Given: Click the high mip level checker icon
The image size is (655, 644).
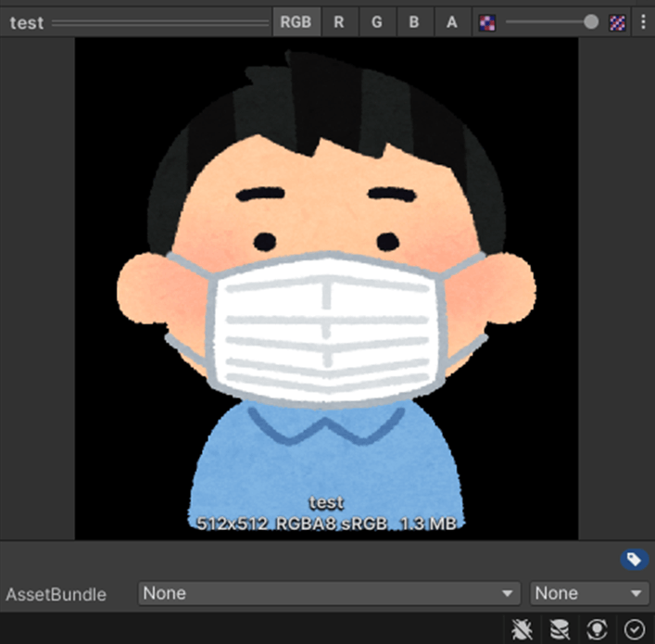Looking at the screenshot, I should click(617, 22).
